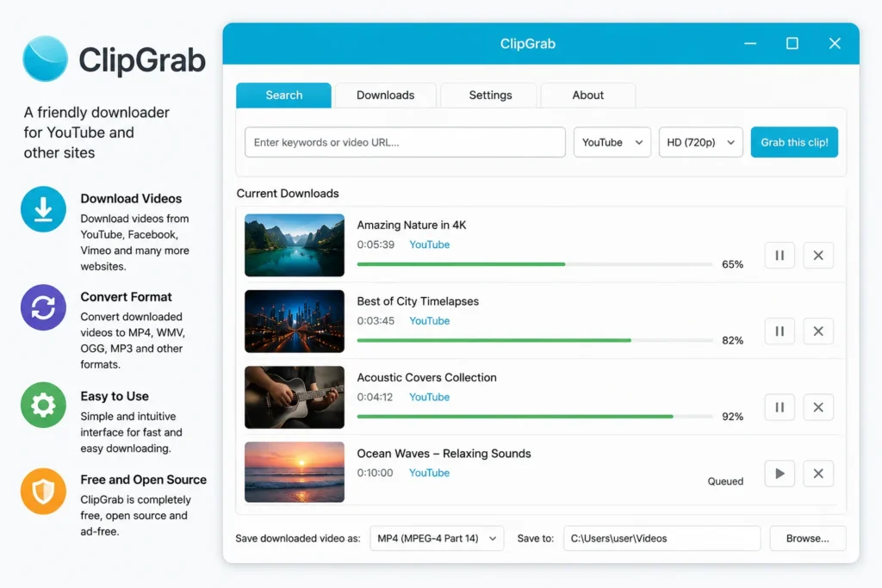Click the Convert Format heading text
Image resolution: width=882 pixels, height=588 pixels.
pos(126,297)
